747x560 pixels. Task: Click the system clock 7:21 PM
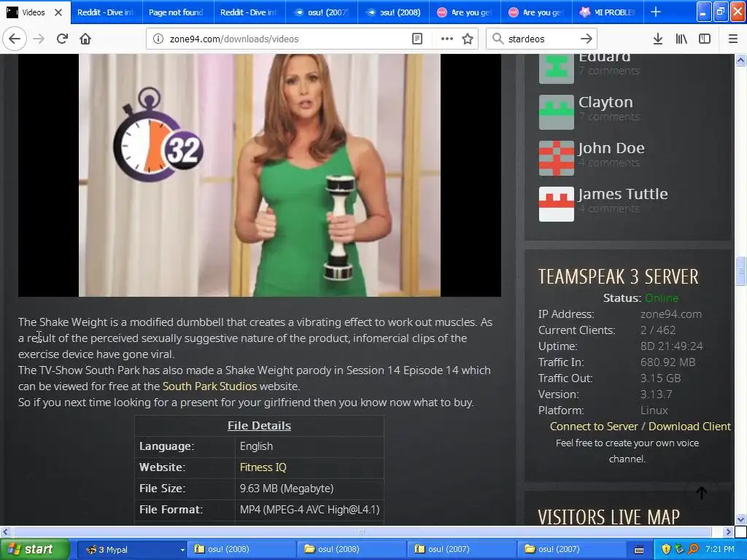coord(720,549)
